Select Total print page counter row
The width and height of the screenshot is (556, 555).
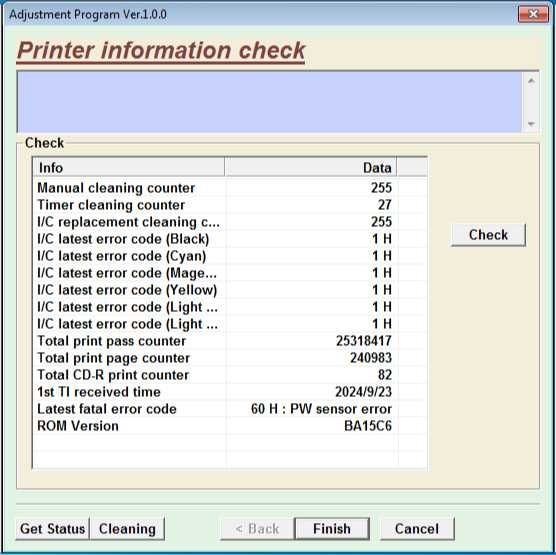click(230, 358)
